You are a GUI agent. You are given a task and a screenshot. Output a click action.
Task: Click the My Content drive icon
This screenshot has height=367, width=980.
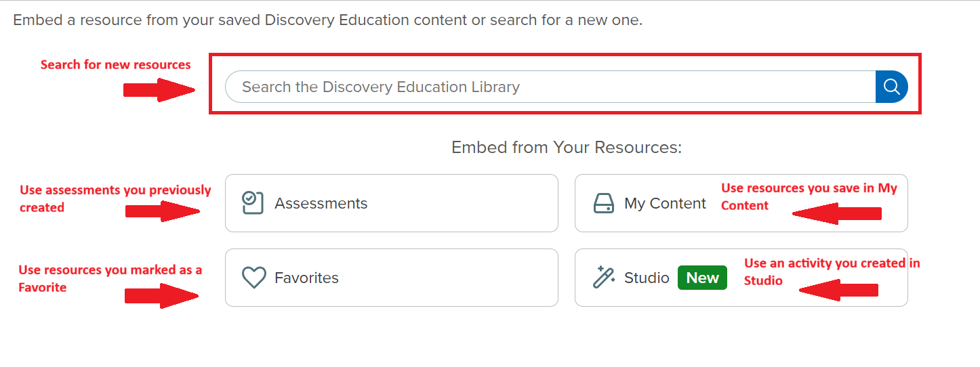603,203
